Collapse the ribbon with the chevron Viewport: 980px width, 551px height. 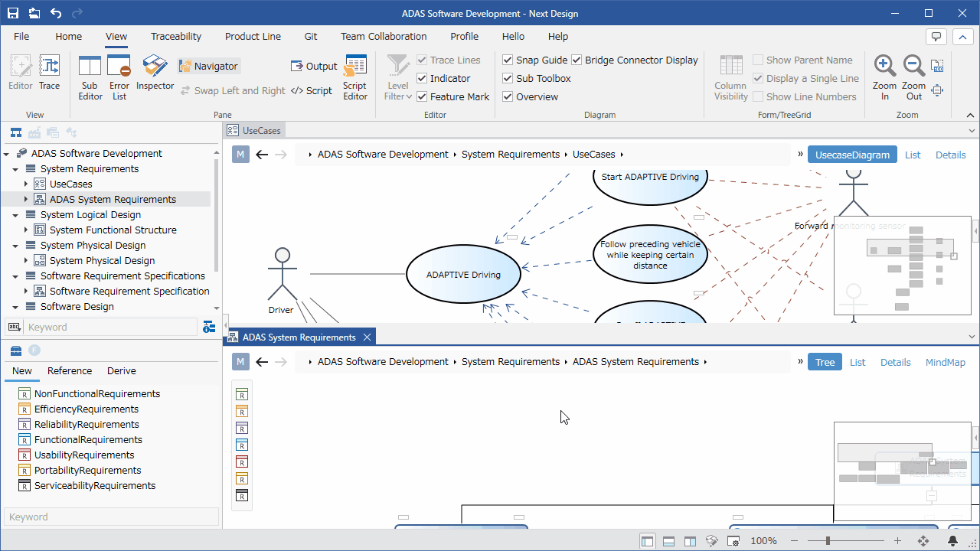(970, 115)
